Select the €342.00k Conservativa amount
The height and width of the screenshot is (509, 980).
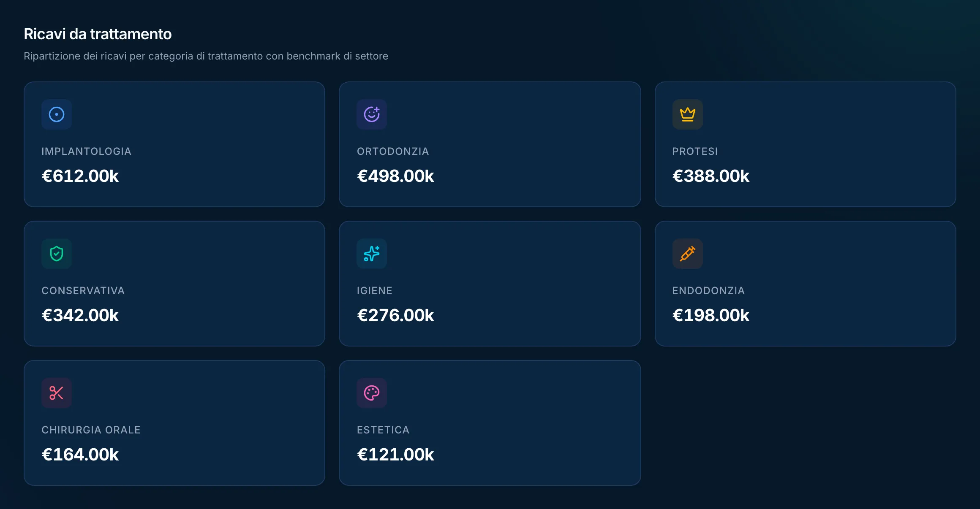(x=80, y=315)
